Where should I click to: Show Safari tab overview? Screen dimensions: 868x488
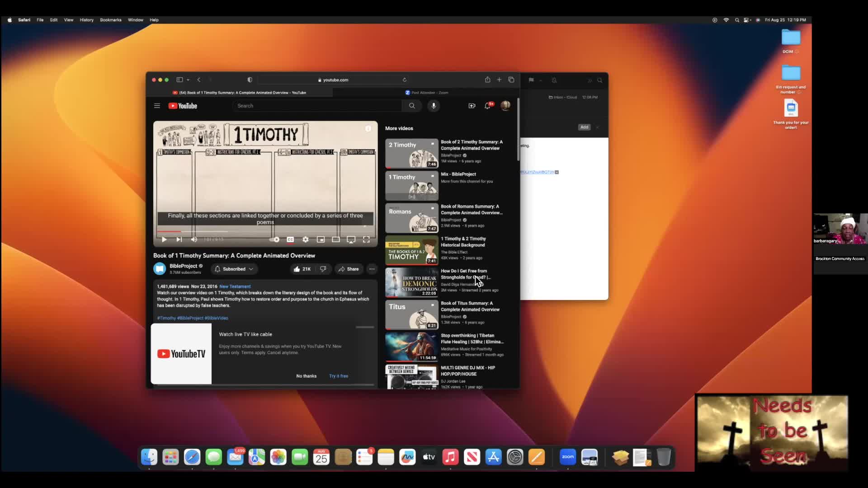tap(511, 80)
